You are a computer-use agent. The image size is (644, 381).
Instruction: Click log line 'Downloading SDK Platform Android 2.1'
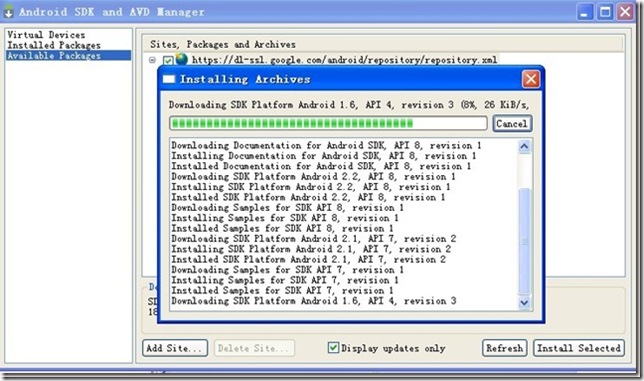tap(314, 239)
